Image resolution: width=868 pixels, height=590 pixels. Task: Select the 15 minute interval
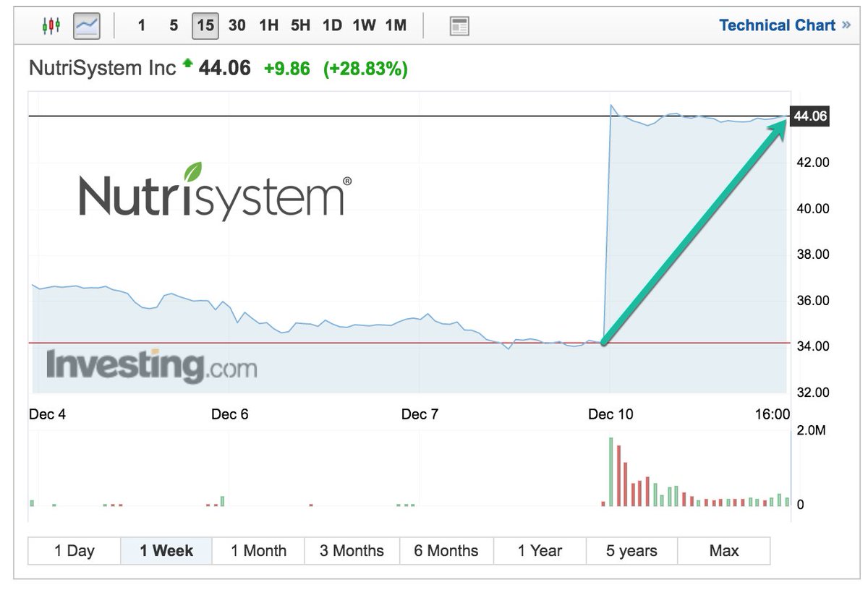pyautogui.click(x=205, y=26)
